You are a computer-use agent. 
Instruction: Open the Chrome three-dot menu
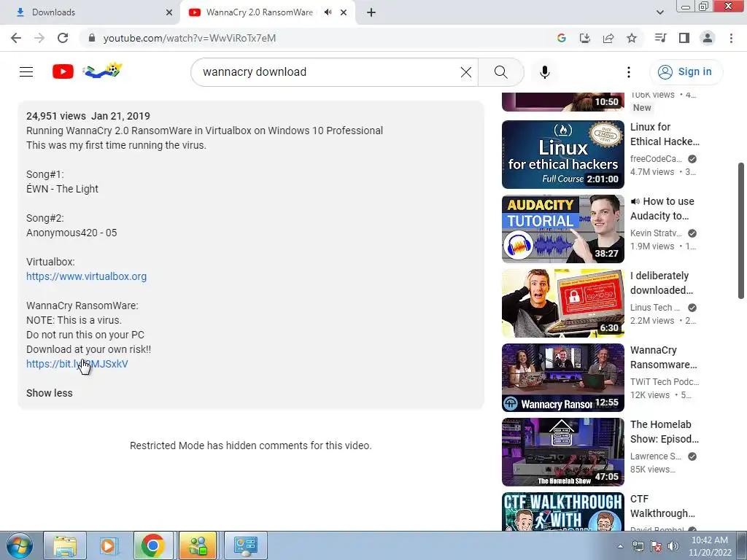[731, 38]
